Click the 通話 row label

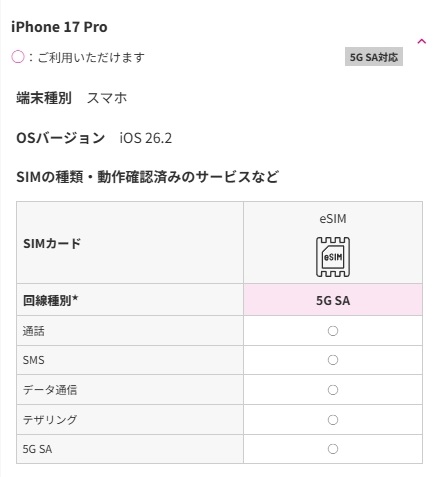tap(34, 331)
